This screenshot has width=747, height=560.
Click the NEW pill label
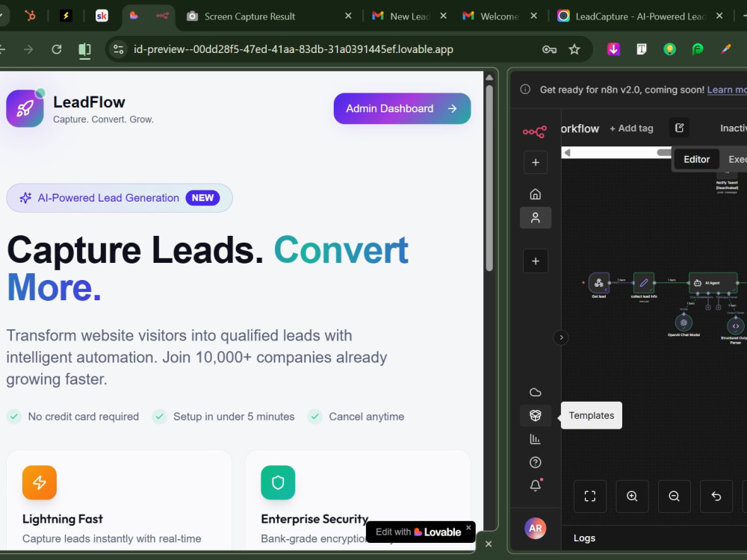click(x=202, y=198)
